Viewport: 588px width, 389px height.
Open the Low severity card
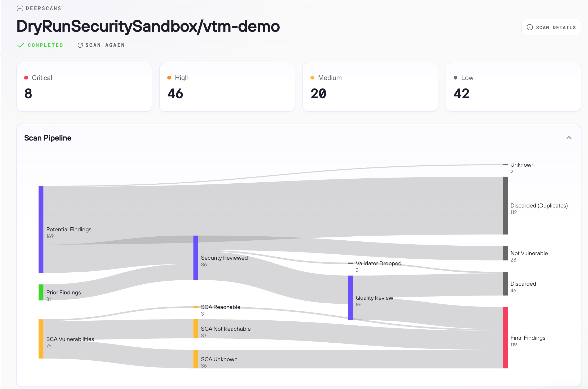[513, 87]
